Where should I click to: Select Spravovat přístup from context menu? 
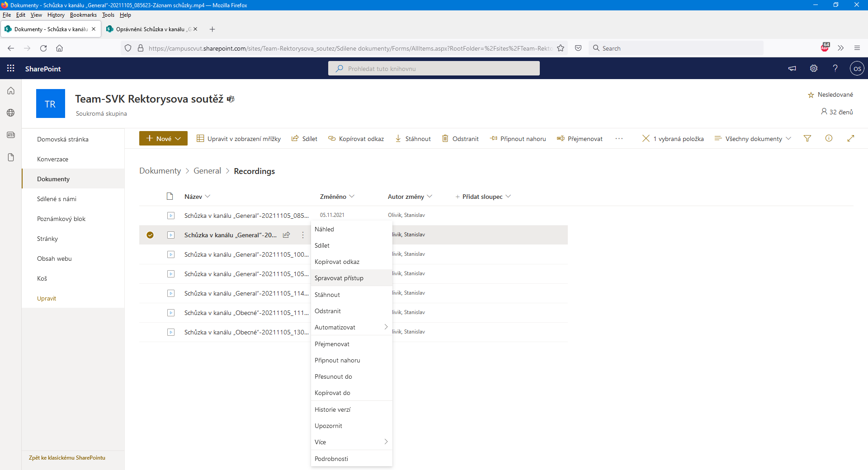pyautogui.click(x=339, y=278)
